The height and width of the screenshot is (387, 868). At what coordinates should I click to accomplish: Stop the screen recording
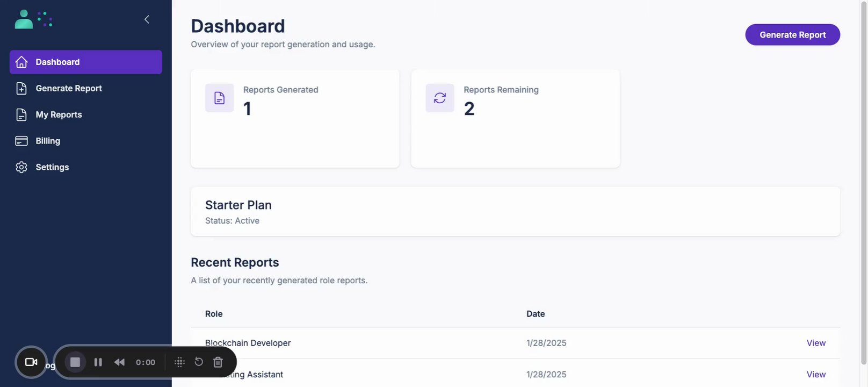(x=75, y=362)
